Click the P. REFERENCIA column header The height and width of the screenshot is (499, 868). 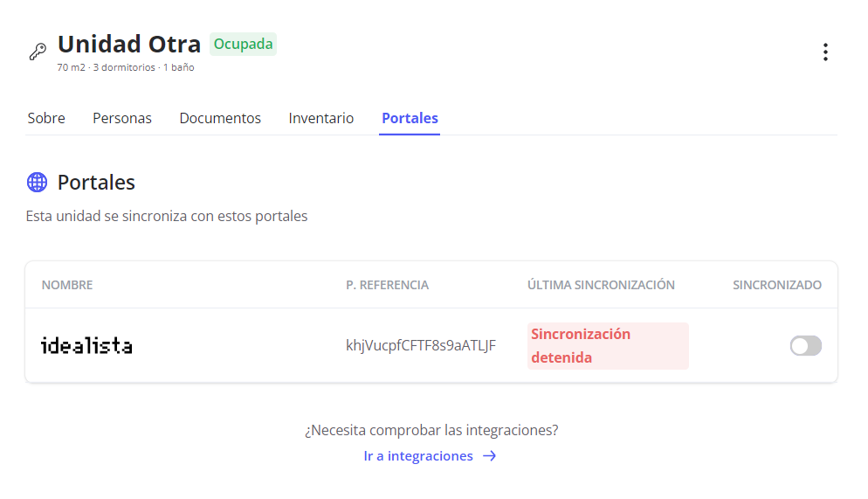[x=387, y=285]
